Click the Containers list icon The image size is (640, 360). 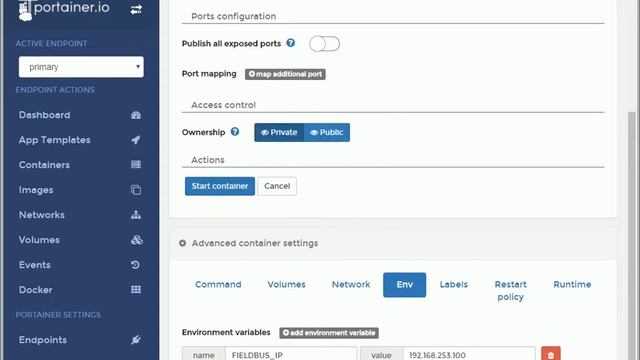136,164
